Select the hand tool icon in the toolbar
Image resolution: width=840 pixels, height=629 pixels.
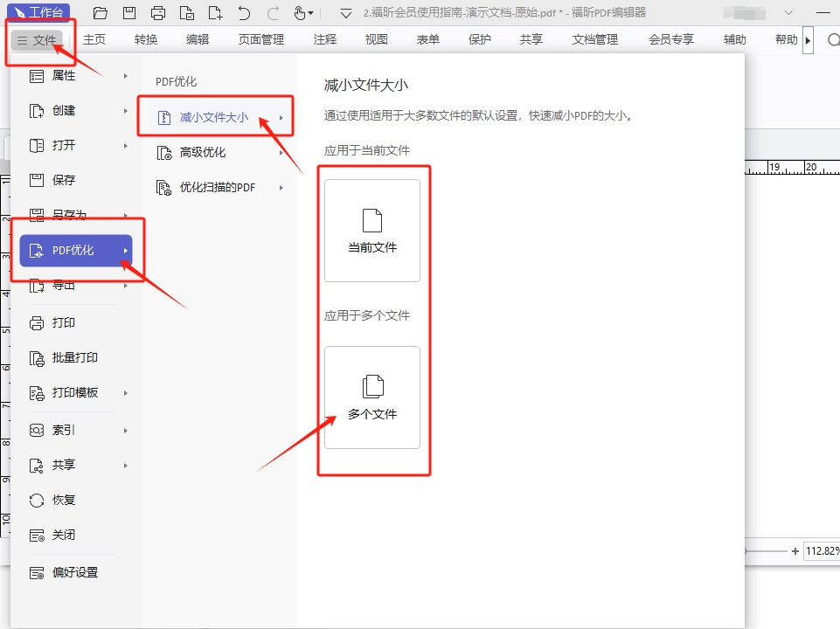point(301,12)
